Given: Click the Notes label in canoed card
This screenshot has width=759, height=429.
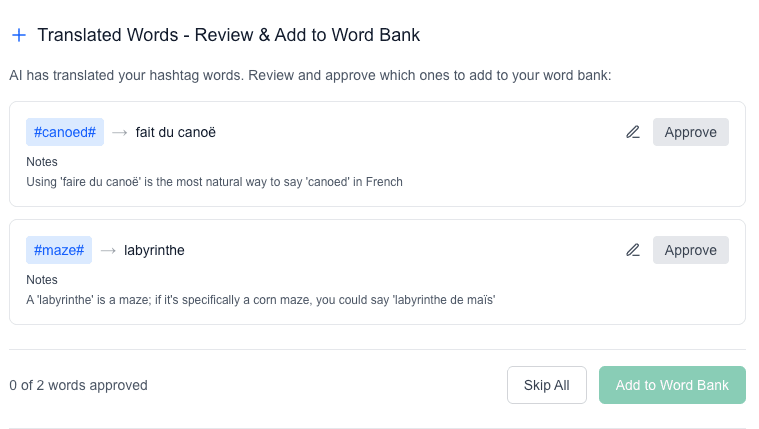Looking at the screenshot, I should pyautogui.click(x=42, y=162).
